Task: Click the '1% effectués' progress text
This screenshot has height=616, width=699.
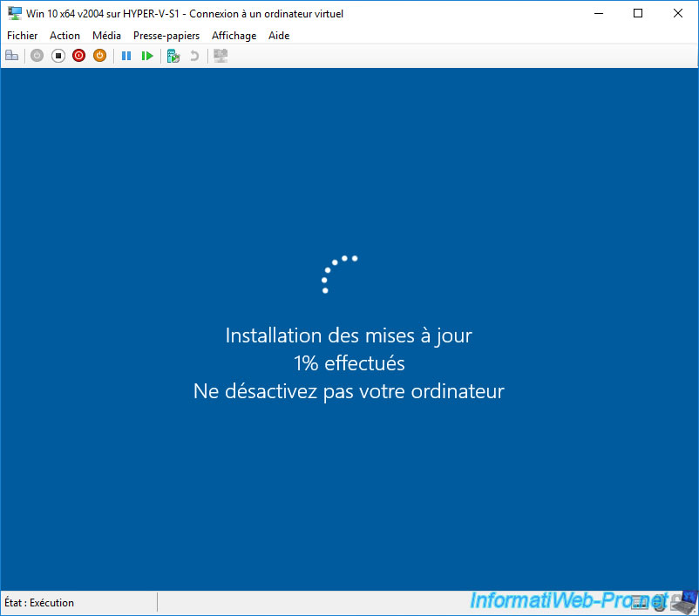Action: tap(349, 363)
